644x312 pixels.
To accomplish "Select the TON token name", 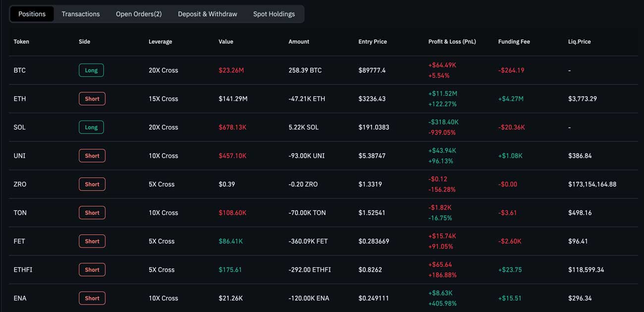I will pyautogui.click(x=20, y=212).
